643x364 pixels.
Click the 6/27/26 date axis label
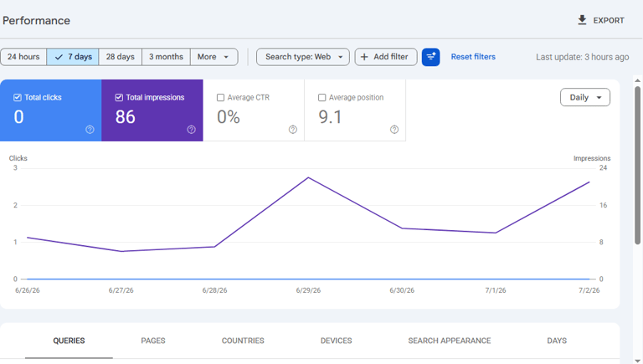(x=121, y=290)
